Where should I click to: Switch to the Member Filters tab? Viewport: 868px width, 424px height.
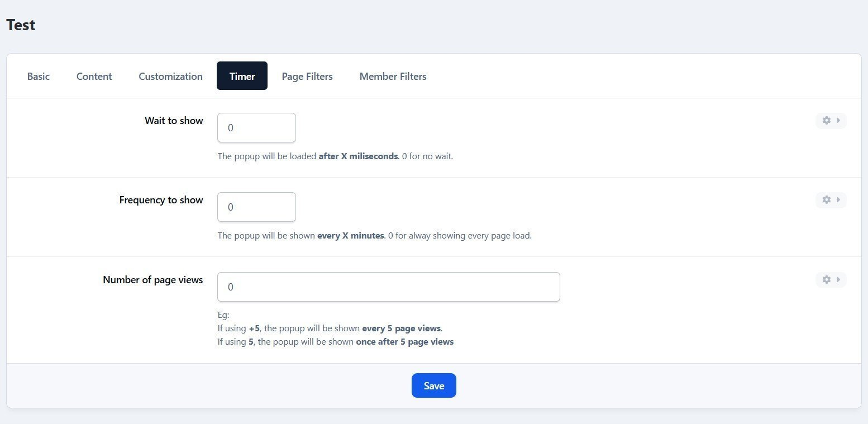393,76
